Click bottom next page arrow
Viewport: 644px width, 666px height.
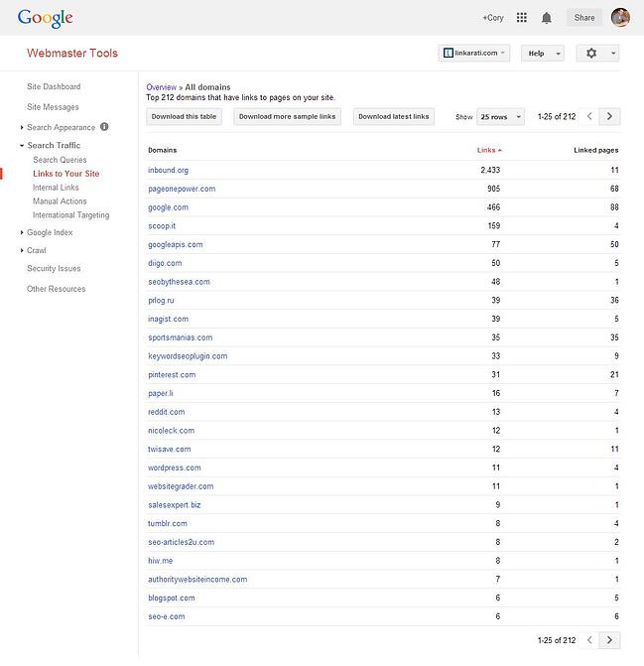click(x=611, y=640)
